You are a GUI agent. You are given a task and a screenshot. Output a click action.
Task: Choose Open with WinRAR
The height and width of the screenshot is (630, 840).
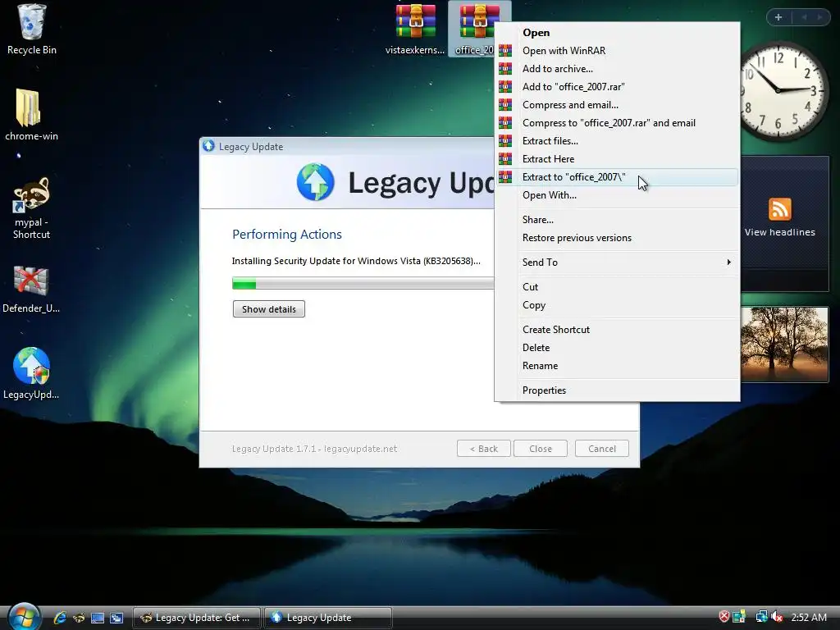[617, 50]
